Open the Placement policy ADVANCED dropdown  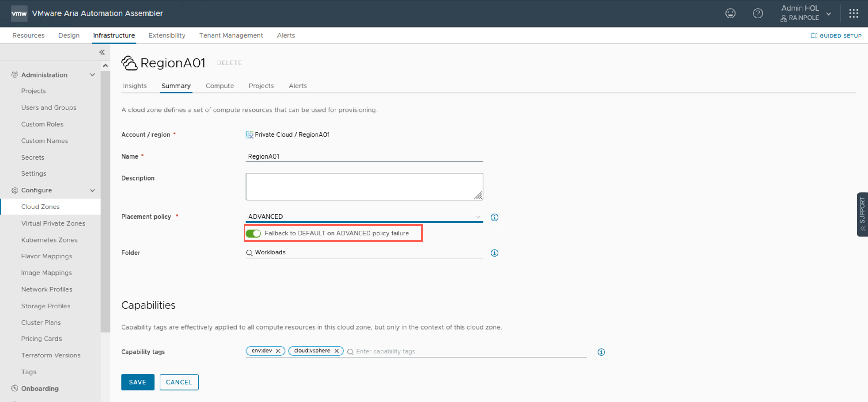[364, 217]
